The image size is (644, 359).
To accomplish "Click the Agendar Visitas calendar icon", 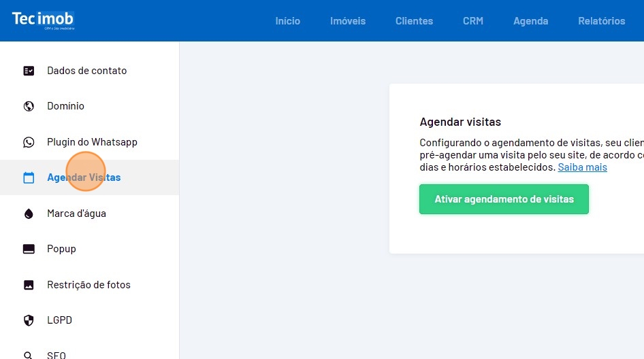I will point(29,178).
